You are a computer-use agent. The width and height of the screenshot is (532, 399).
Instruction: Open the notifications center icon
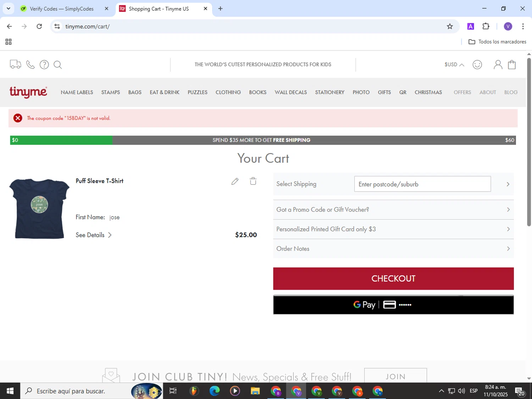coord(520,392)
